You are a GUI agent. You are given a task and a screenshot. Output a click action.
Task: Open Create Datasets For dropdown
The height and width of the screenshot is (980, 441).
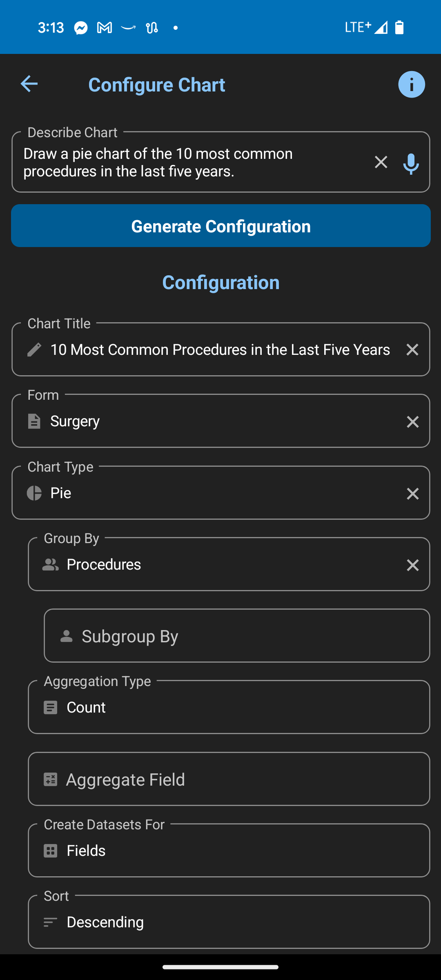[x=229, y=851]
